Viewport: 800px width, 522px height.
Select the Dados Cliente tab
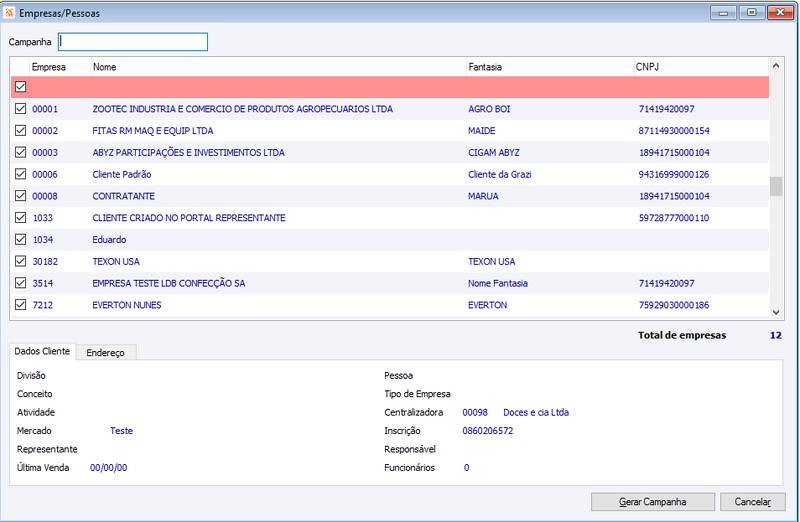point(42,351)
